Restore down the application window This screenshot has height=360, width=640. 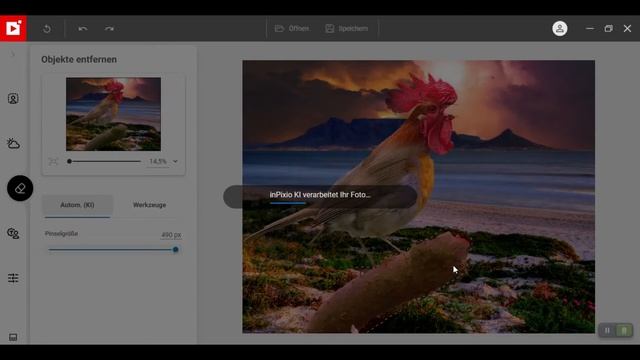pyautogui.click(x=609, y=29)
